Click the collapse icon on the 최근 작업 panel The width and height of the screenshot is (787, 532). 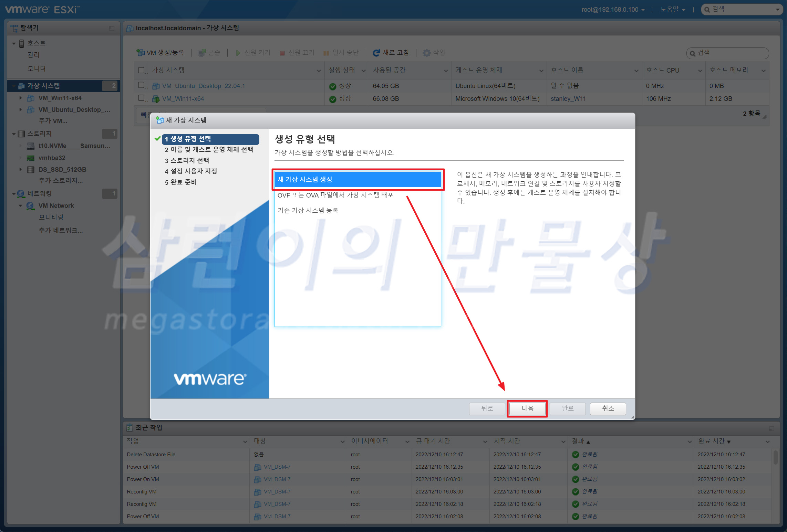pyautogui.click(x=771, y=428)
